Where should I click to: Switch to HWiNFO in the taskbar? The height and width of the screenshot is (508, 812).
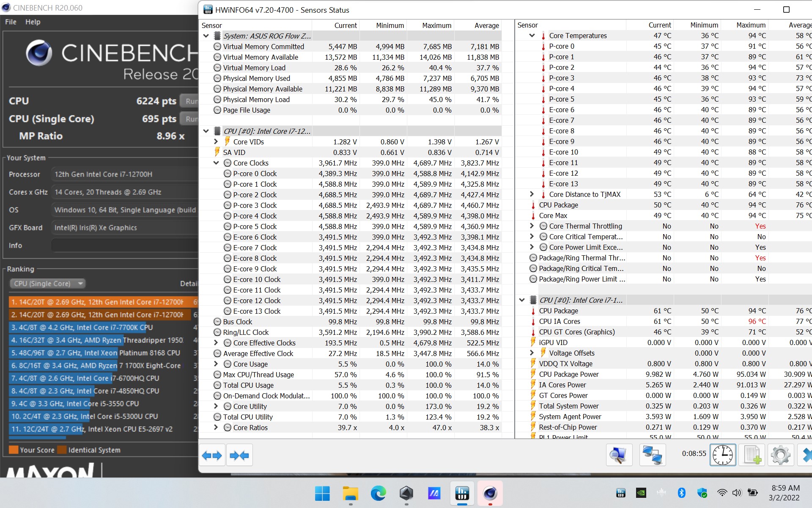[x=462, y=493]
